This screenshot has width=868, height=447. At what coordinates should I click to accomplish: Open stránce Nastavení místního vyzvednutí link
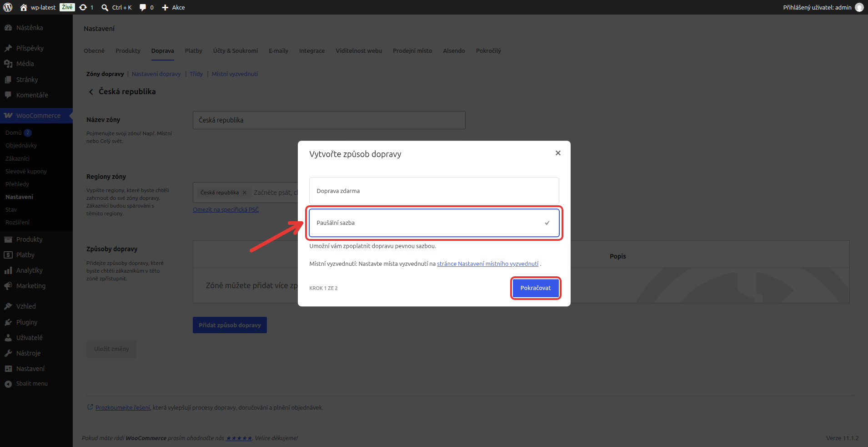coord(487,264)
